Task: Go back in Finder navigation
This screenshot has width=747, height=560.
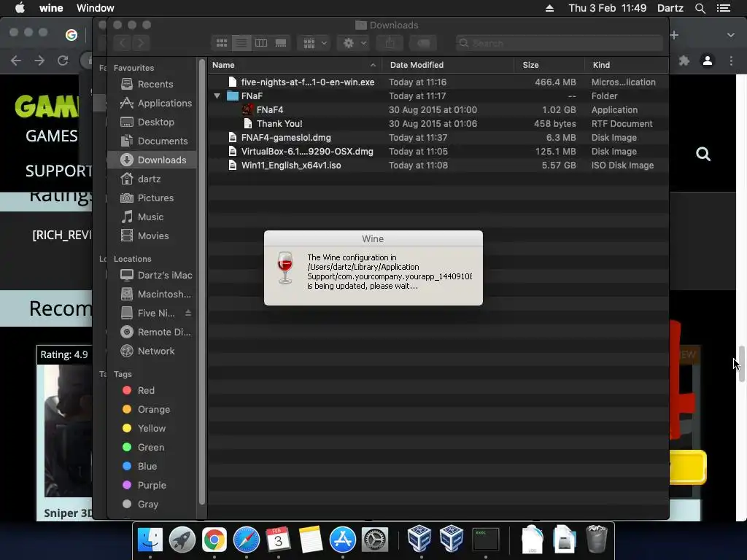Action: click(123, 43)
